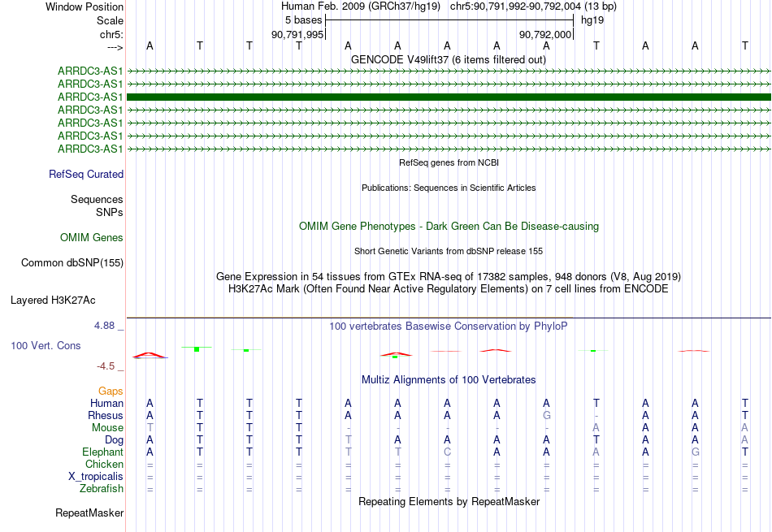Click the 'Window Position' track label
This screenshot has height=532, width=772.
pyautogui.click(x=85, y=6)
